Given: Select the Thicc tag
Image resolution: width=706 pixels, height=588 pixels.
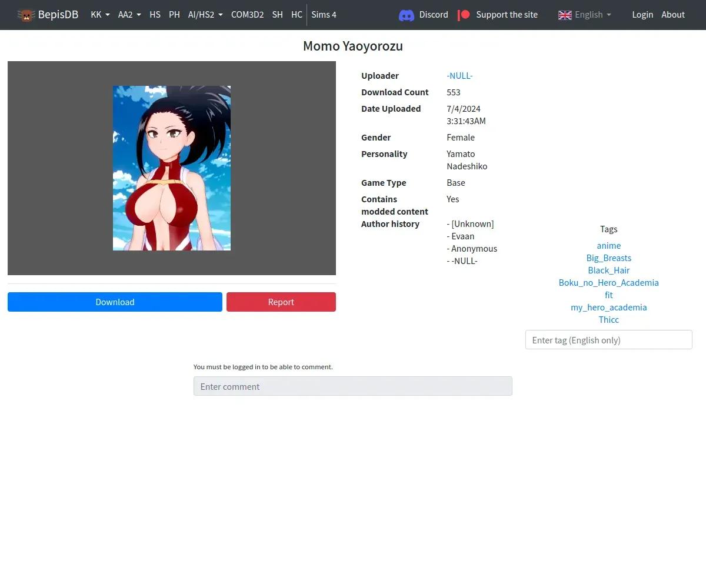Looking at the screenshot, I should pyautogui.click(x=609, y=320).
